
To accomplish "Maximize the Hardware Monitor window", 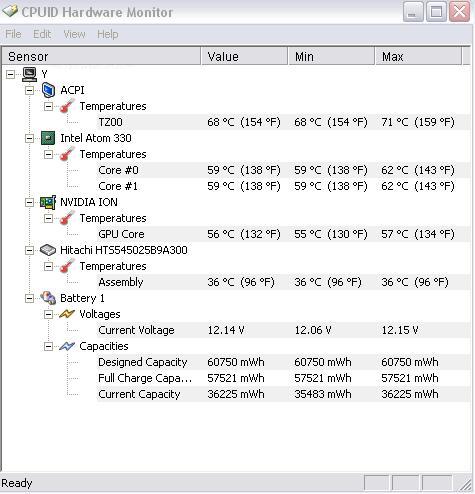I will click(x=436, y=12).
